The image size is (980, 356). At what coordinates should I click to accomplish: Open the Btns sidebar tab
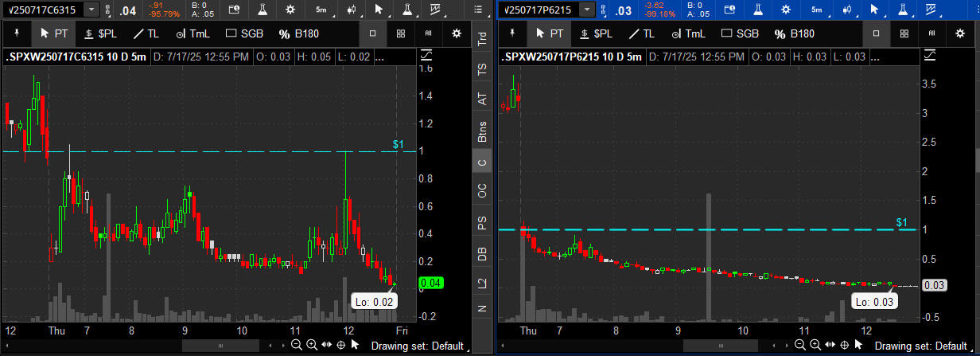[x=481, y=132]
